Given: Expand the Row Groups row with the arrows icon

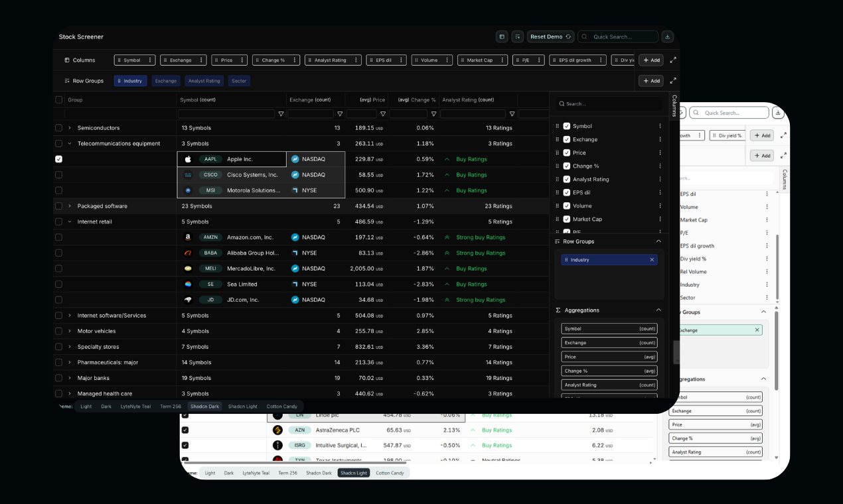Looking at the screenshot, I should click(x=673, y=81).
